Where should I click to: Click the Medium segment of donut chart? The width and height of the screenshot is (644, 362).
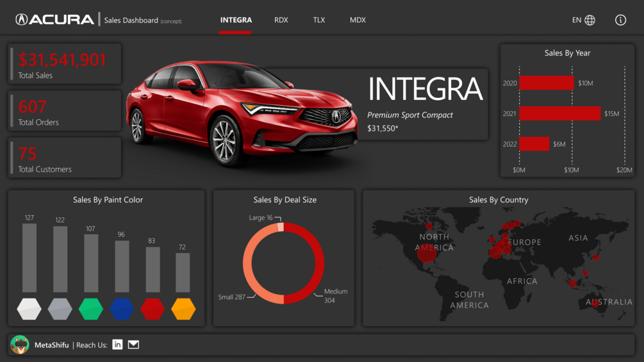point(319,263)
